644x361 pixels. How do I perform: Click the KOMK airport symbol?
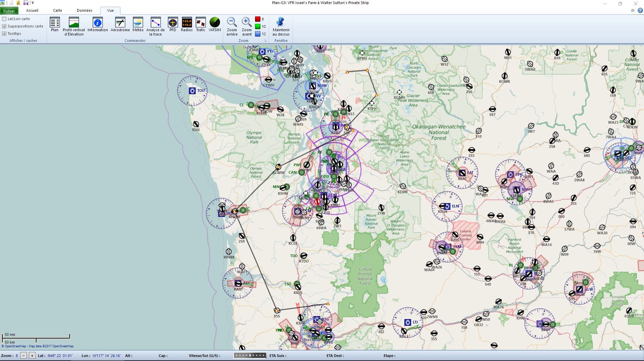504,76
